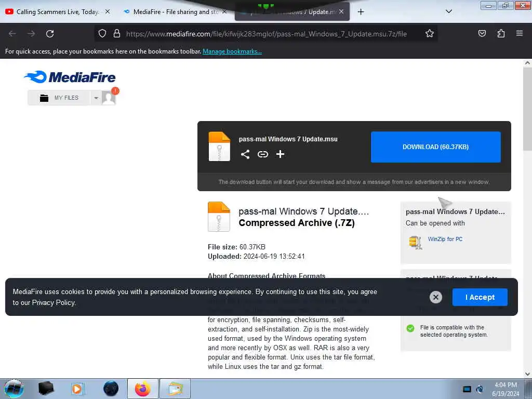This screenshot has width=532, height=399.
Task: Open the black box taskbar icon
Action: (46, 389)
